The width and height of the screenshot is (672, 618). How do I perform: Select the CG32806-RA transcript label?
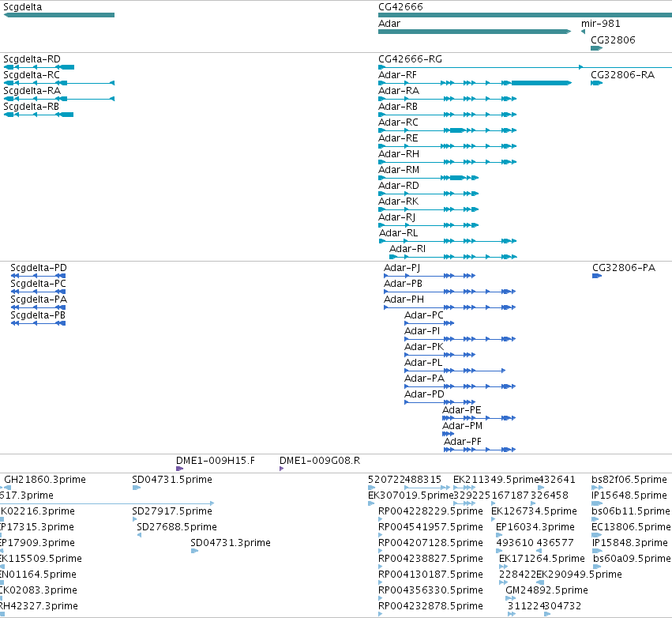[x=622, y=75]
